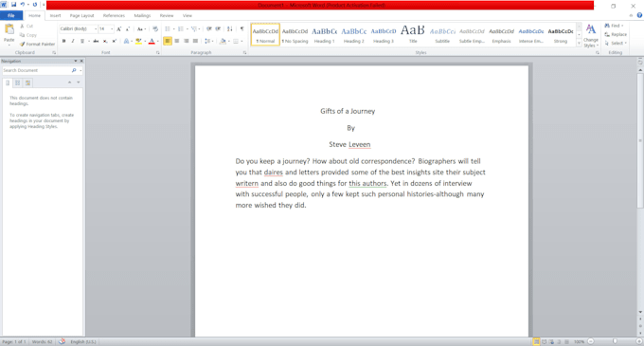
Task: Click the Undo arrow in quick access toolbar
Action: (x=23, y=5)
